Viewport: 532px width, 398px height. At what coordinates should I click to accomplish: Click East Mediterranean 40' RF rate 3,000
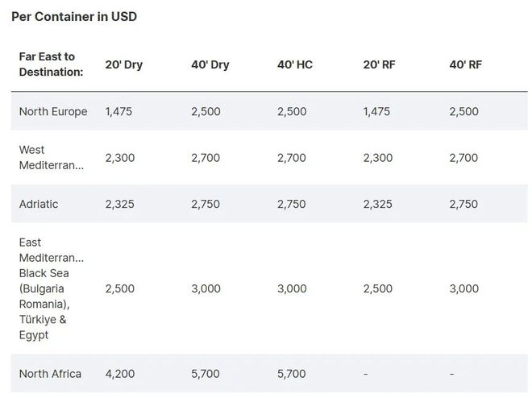pos(463,288)
